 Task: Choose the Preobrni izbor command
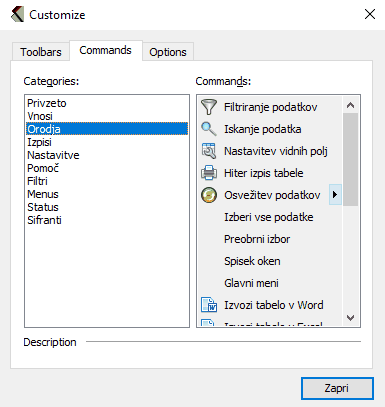coord(257,239)
